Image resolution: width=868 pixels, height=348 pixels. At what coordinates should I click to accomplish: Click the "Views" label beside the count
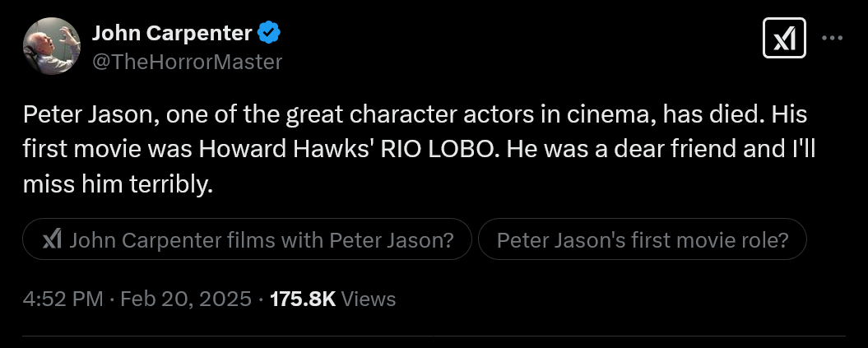click(x=369, y=299)
